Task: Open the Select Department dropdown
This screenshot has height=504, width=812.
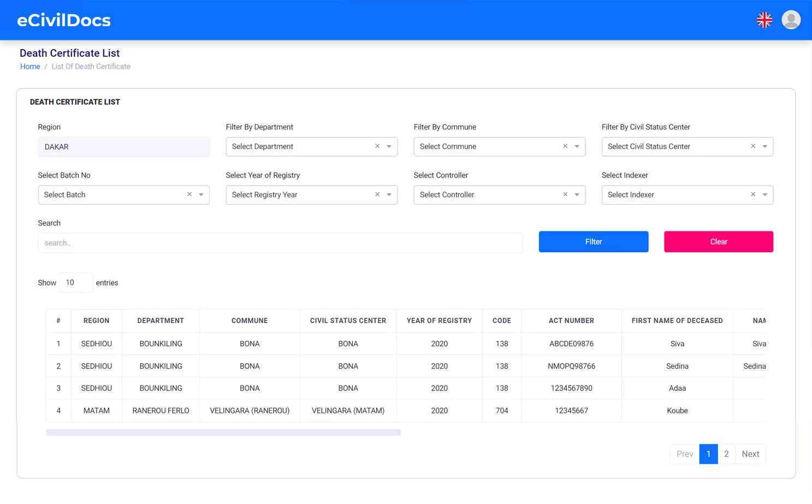Action: [389, 146]
